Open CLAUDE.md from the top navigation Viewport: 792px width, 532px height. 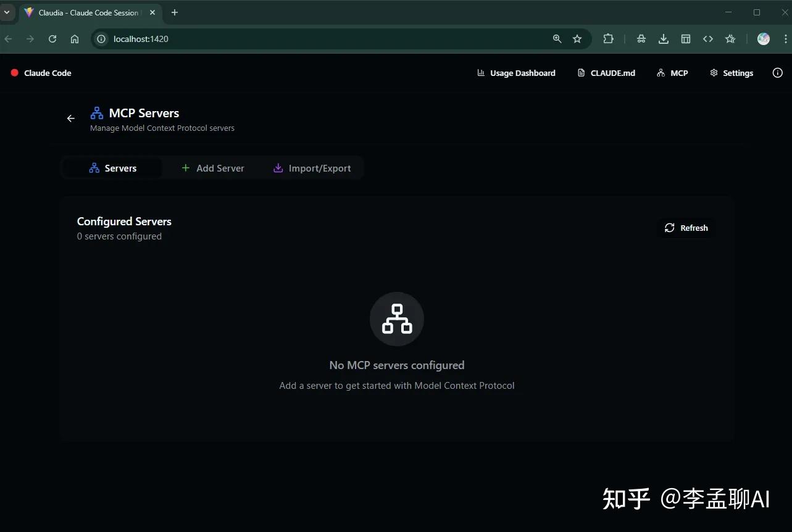point(606,73)
